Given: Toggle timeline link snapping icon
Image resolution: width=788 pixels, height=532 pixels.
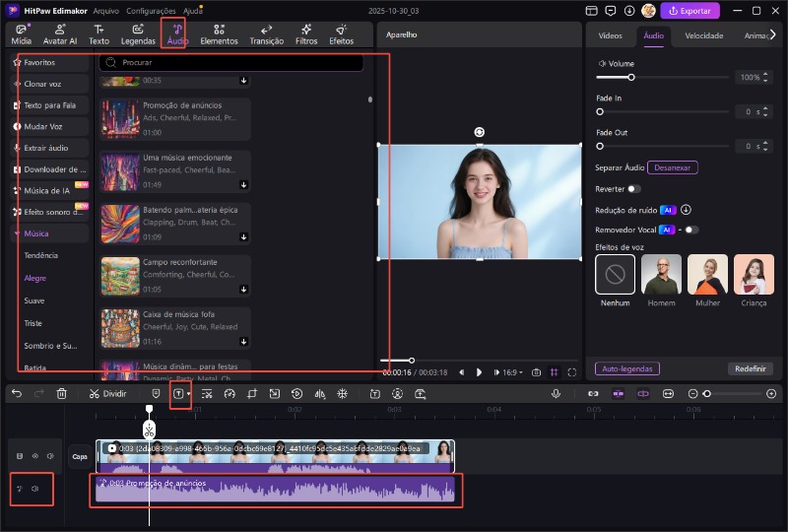Looking at the screenshot, I should coord(593,394).
